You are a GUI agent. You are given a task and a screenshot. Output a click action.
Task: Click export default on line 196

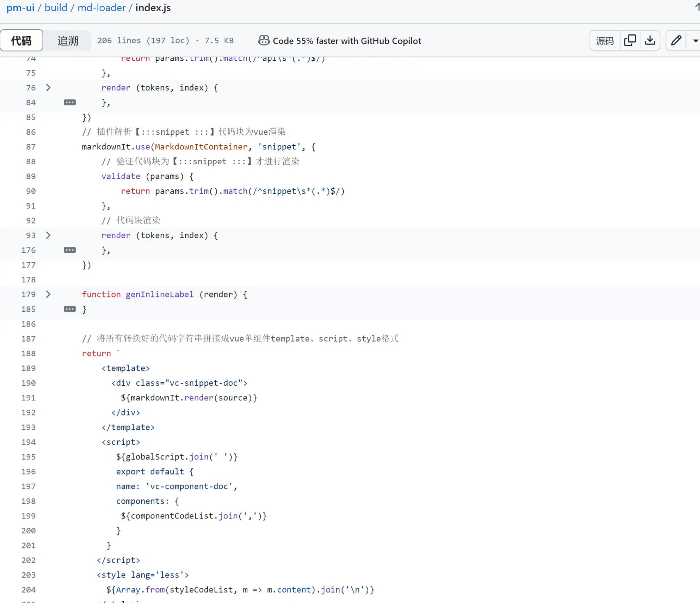(150, 471)
